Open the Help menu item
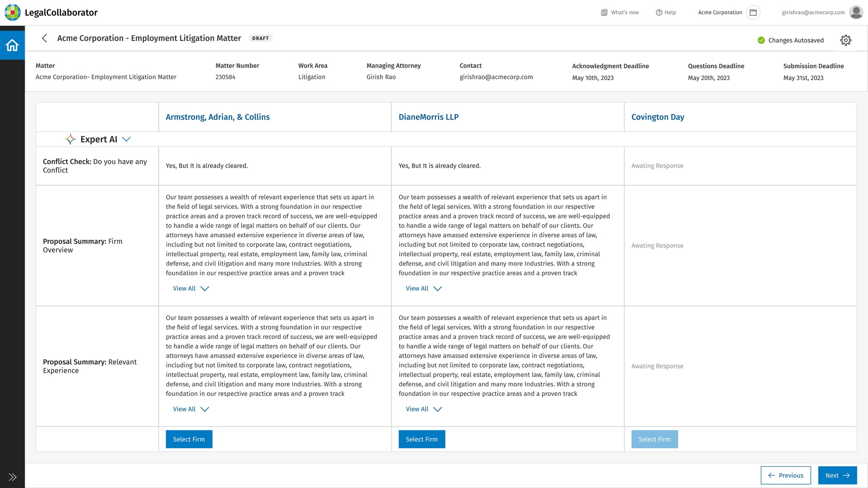This screenshot has width=868, height=488. pyautogui.click(x=666, y=12)
